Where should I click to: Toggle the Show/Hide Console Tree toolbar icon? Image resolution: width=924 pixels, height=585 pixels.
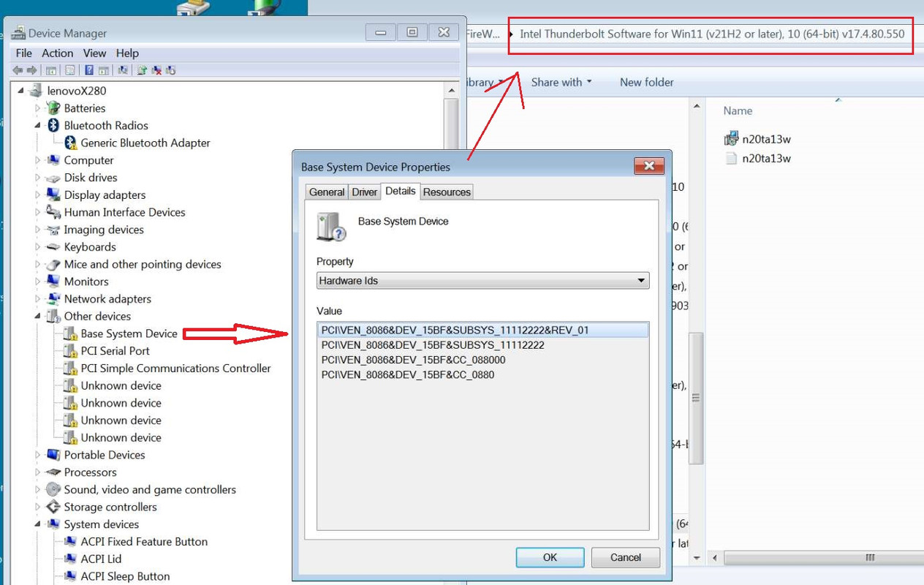click(x=51, y=70)
